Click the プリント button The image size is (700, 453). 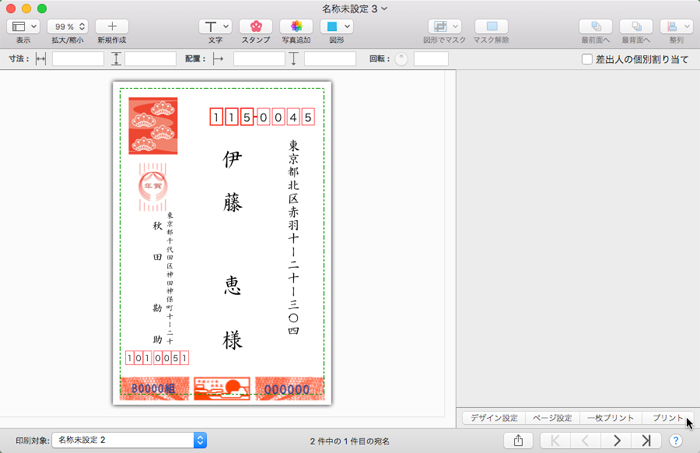pyautogui.click(x=667, y=417)
